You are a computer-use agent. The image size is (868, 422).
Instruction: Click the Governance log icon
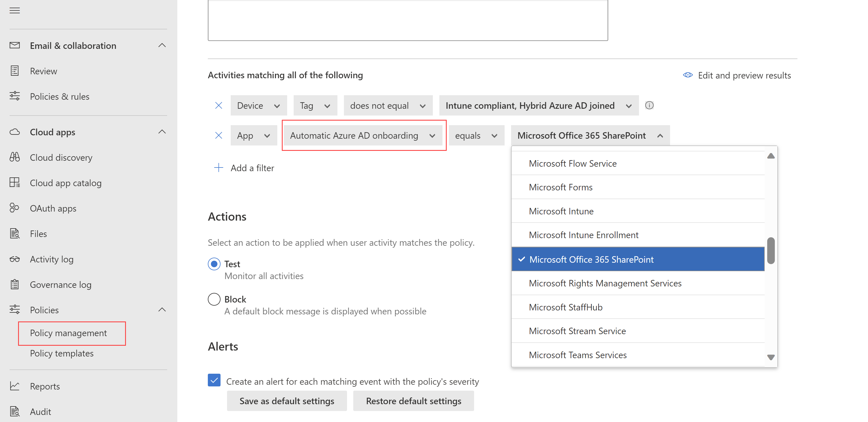15,284
